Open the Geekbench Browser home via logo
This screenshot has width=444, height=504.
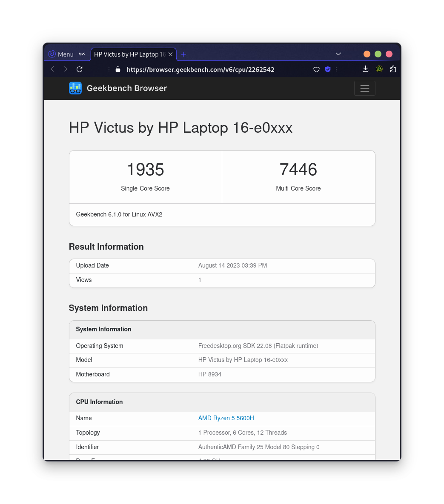(75, 88)
